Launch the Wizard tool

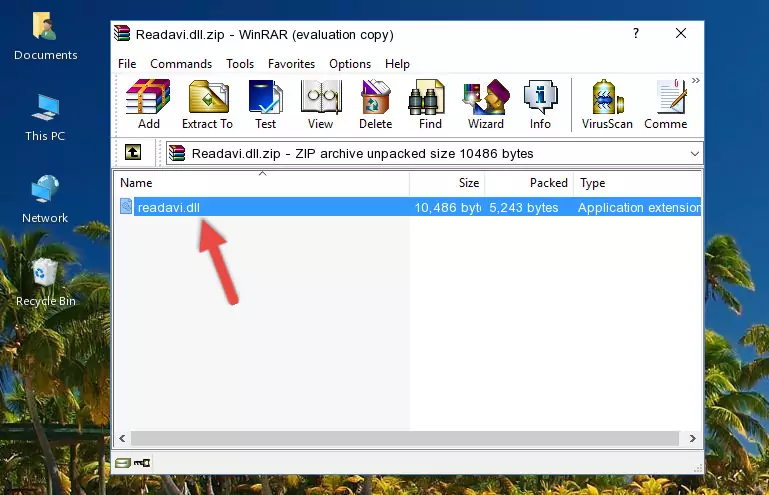click(486, 104)
